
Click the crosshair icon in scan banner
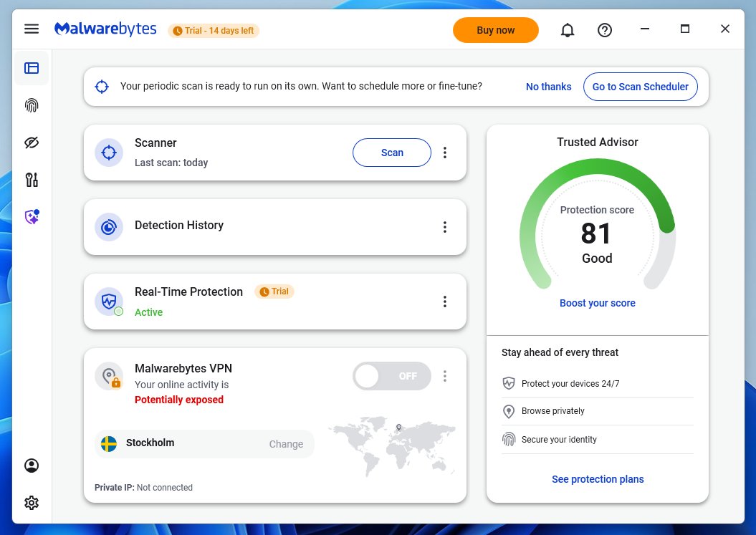102,87
